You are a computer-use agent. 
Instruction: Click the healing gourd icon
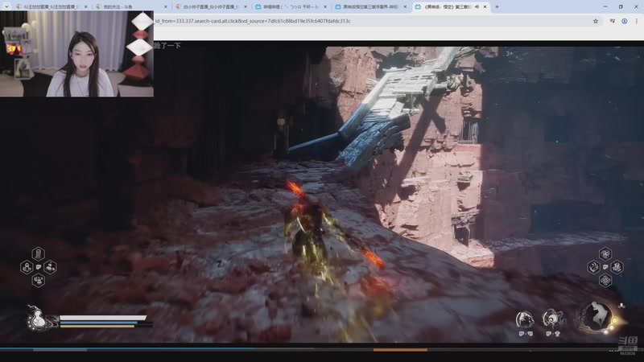tap(38, 319)
